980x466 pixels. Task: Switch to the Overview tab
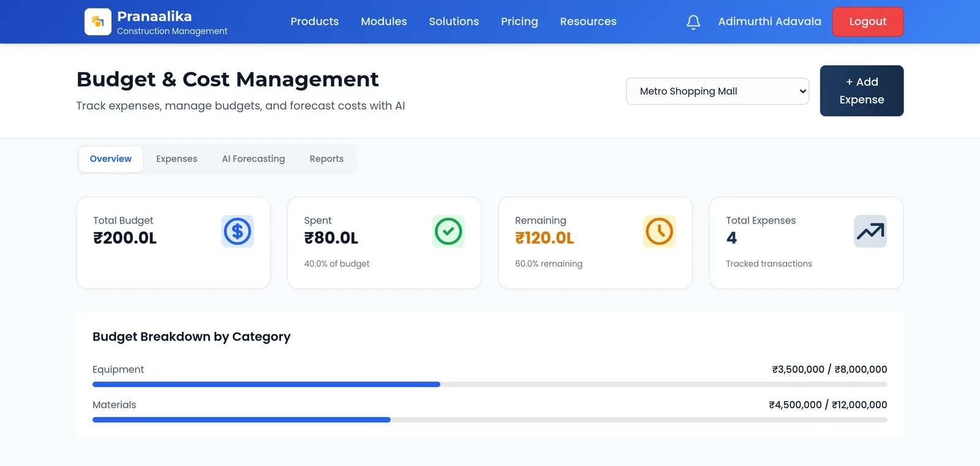tap(111, 159)
